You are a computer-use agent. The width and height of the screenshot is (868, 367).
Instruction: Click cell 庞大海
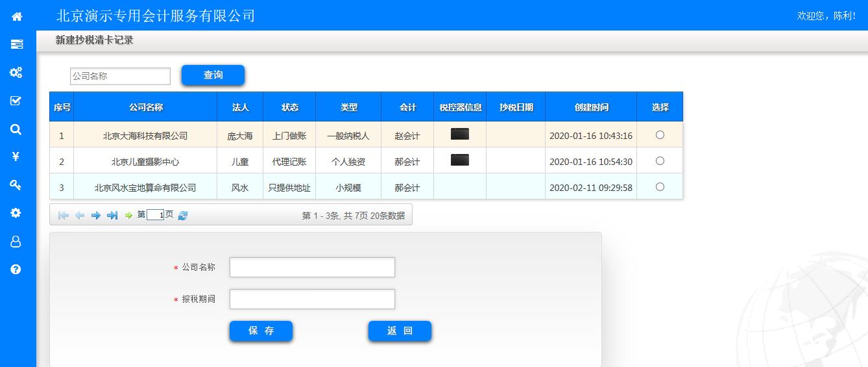click(240, 136)
